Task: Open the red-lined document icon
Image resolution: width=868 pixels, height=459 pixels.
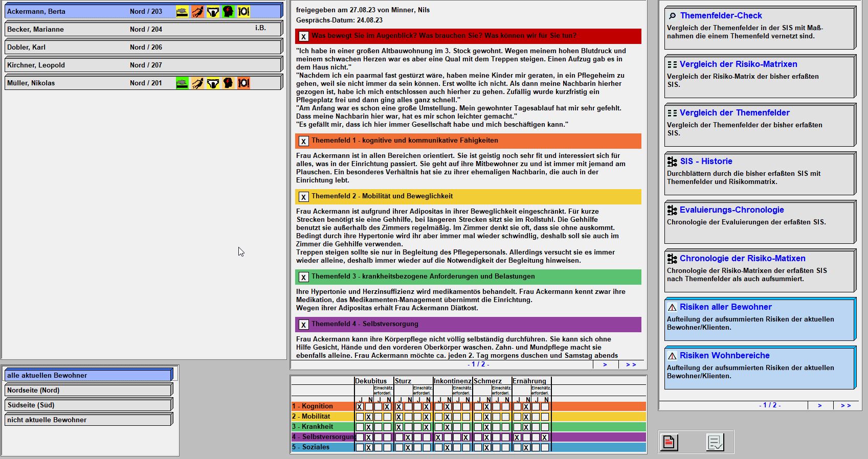Action: (x=670, y=442)
